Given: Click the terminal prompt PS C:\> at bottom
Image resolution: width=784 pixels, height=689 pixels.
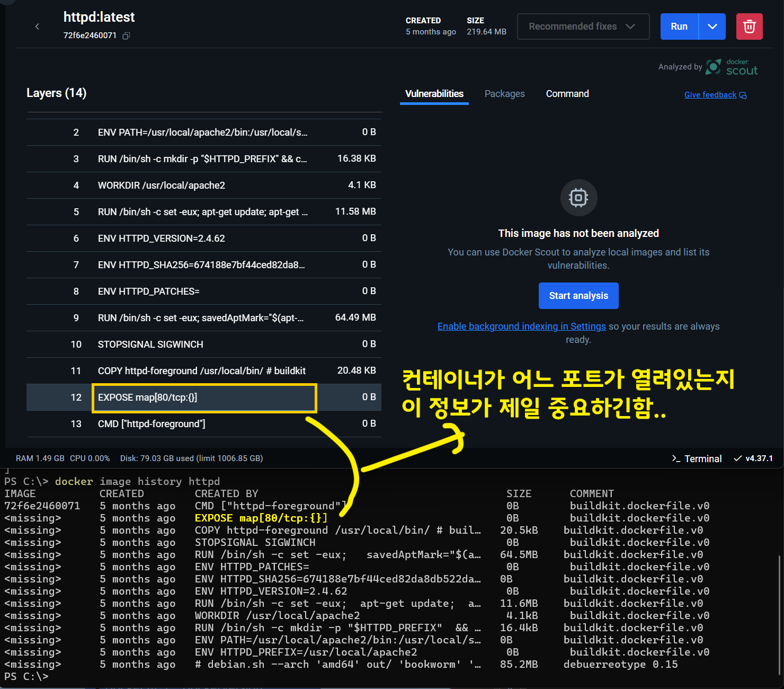Looking at the screenshot, I should click(26, 676).
